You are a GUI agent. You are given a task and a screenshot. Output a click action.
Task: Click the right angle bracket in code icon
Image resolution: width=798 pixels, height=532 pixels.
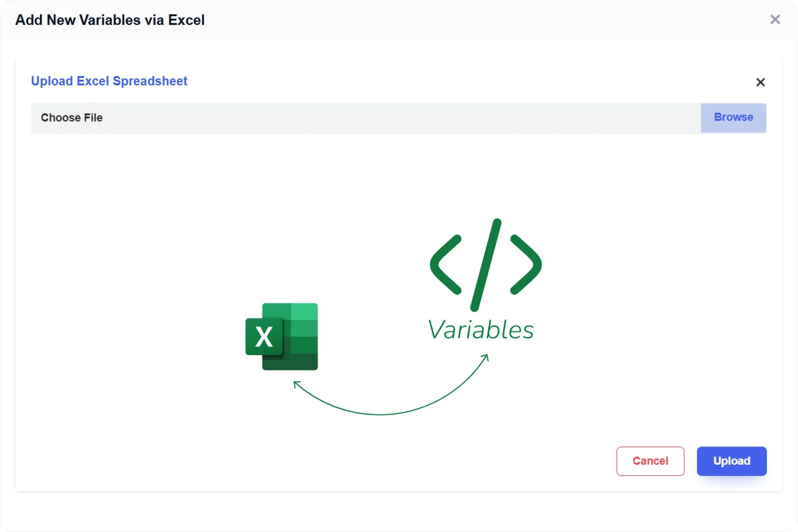point(526,264)
